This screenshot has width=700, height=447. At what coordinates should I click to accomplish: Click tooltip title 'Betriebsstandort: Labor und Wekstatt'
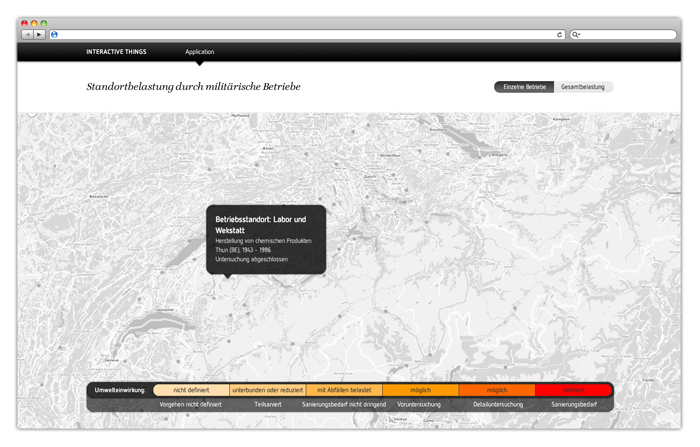[x=261, y=225]
